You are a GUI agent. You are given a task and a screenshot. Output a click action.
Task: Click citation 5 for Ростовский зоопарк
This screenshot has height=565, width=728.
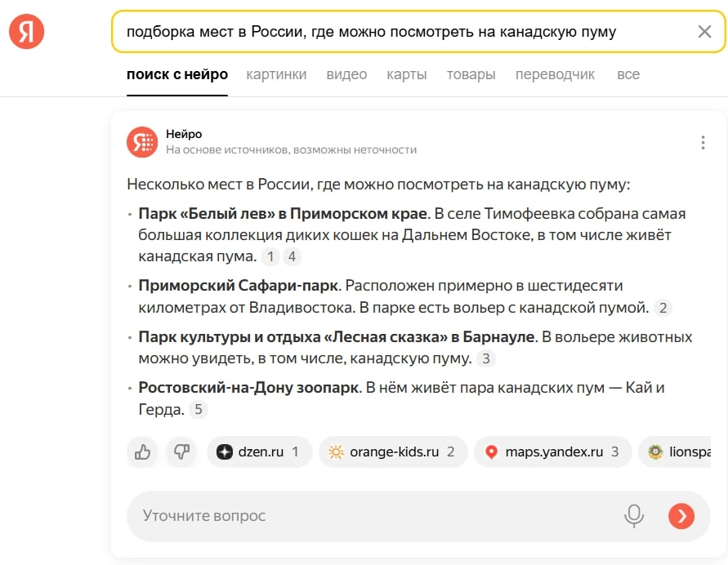click(199, 410)
